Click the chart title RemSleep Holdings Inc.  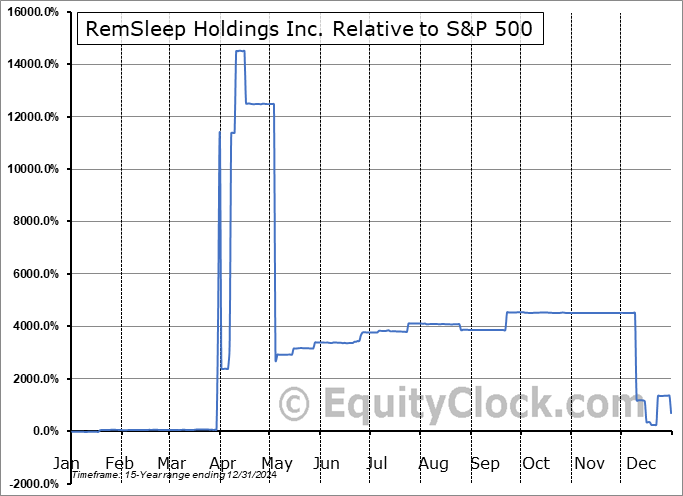(311, 31)
